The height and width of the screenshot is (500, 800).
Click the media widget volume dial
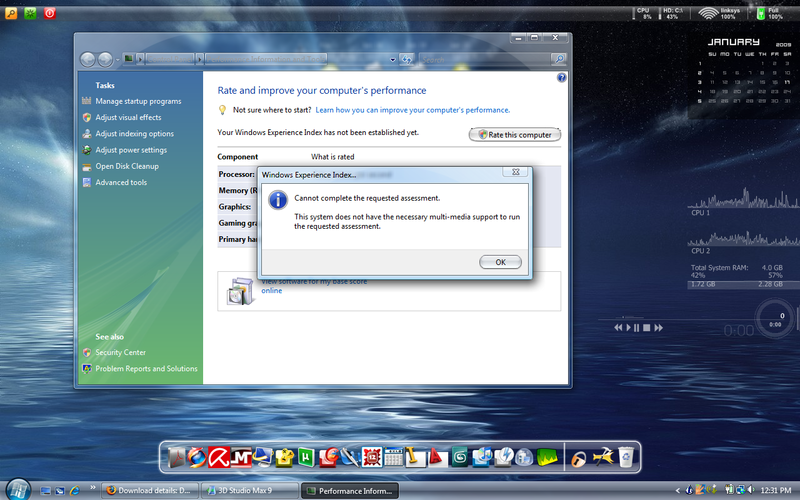tap(774, 319)
